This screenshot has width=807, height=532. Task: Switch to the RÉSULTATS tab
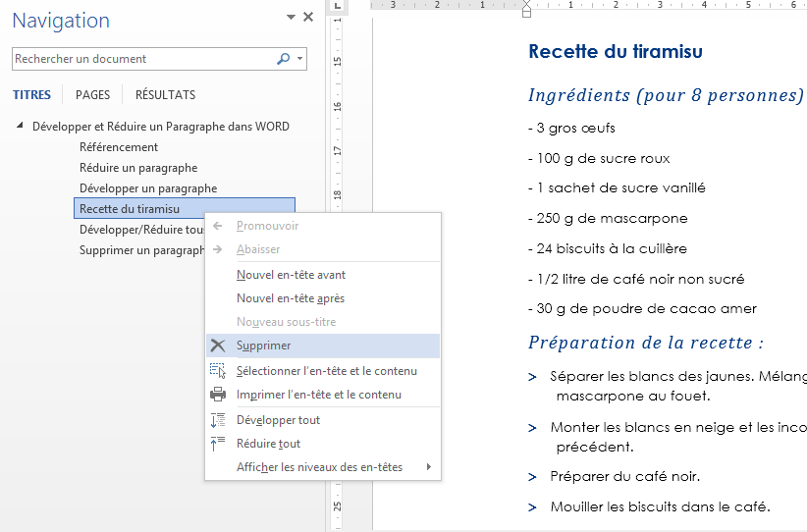point(165,95)
